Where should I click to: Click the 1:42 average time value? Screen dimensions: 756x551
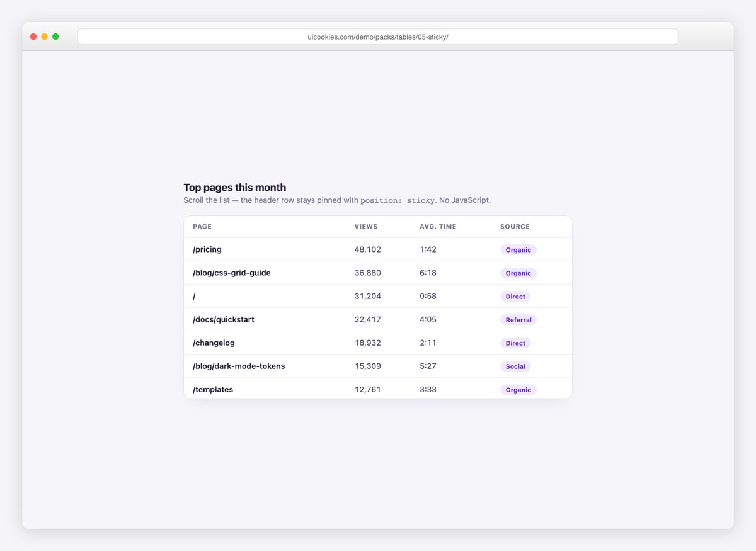click(x=428, y=249)
